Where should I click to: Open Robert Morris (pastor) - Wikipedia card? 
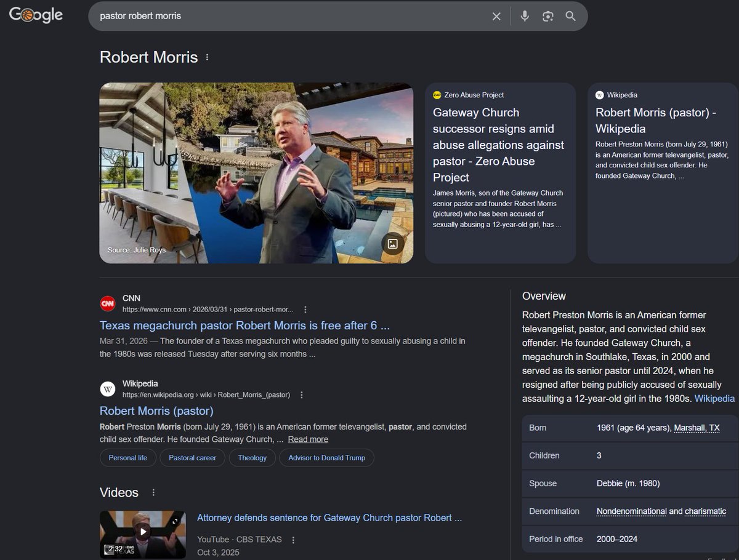[x=663, y=173]
